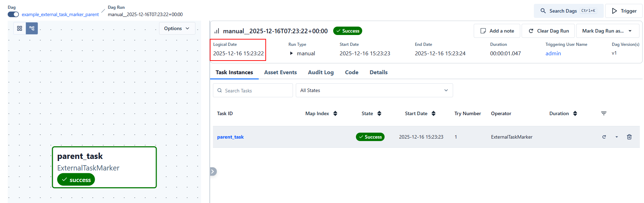
Task: Click the clear task instance icon for parent_task
Action: [604, 137]
